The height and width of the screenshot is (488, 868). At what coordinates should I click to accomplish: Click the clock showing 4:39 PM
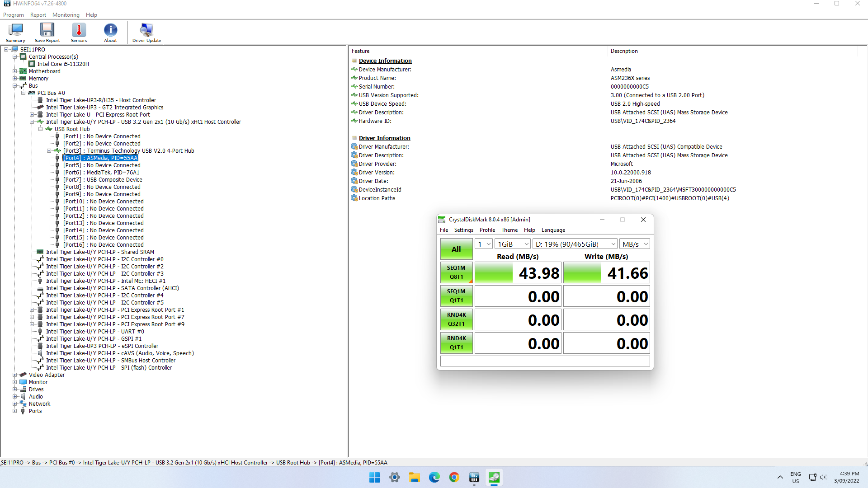(849, 474)
